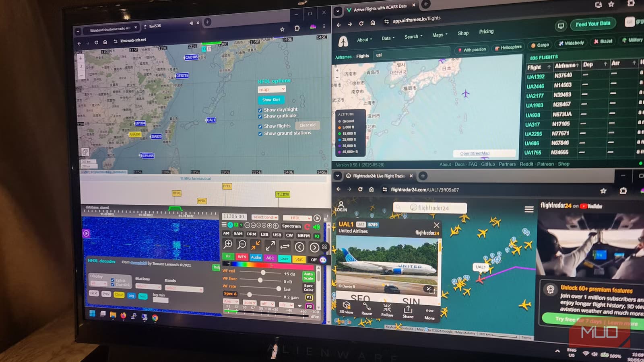
Task: Click the Auto Scale button
Action: [308, 276]
